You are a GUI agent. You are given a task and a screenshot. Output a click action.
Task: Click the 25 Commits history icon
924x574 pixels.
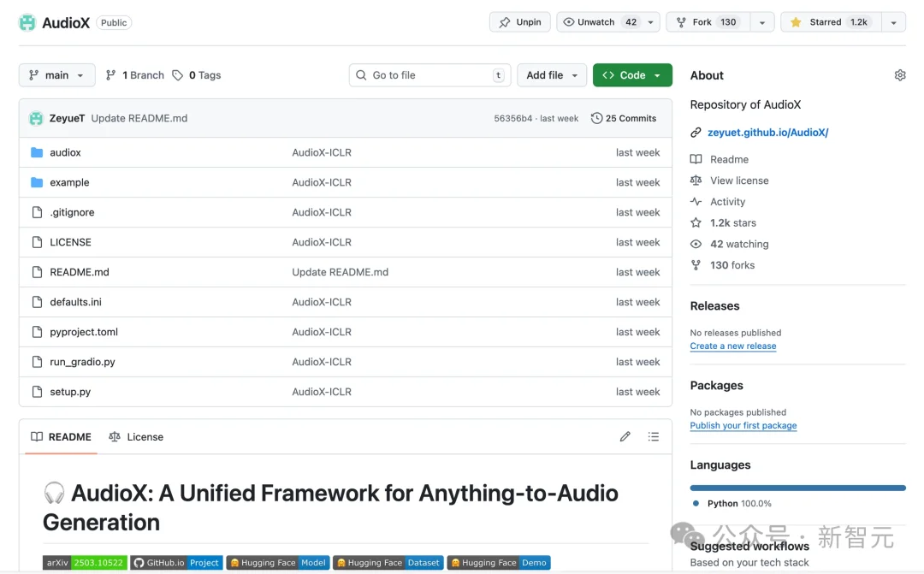[596, 119]
